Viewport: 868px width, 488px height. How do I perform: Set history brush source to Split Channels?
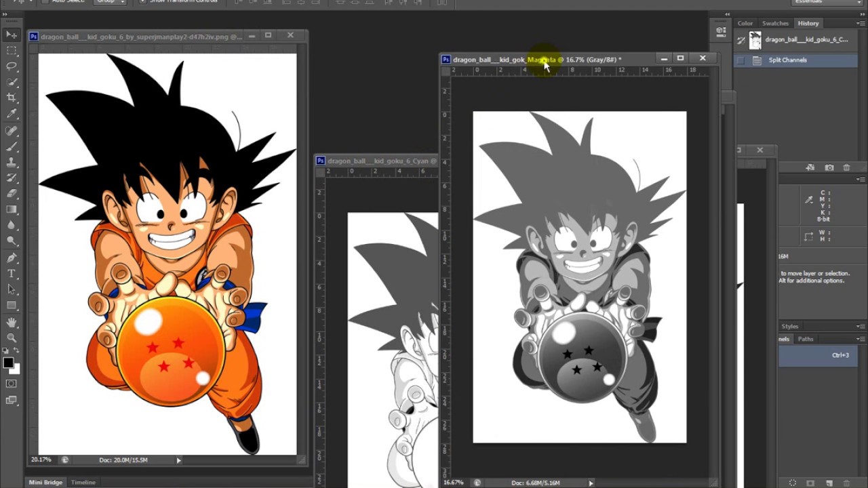tap(741, 60)
